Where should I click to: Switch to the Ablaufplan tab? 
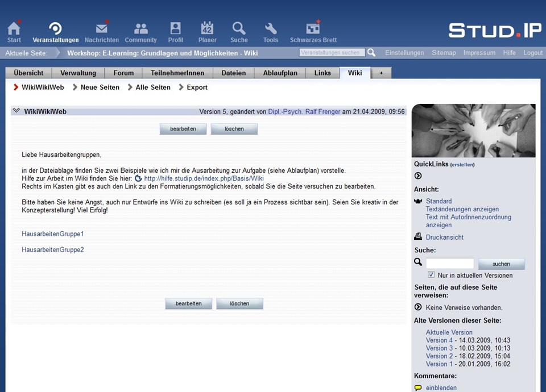click(x=279, y=73)
